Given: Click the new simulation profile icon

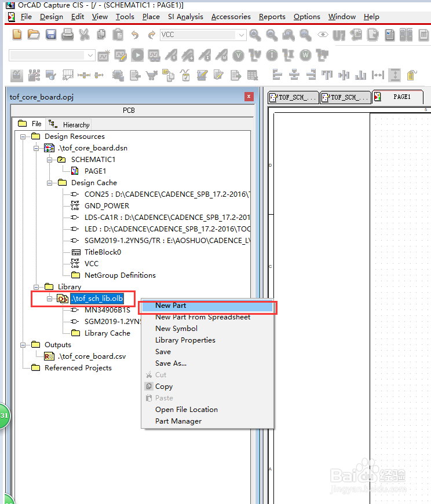Looking at the screenshot, I should 104,56.
